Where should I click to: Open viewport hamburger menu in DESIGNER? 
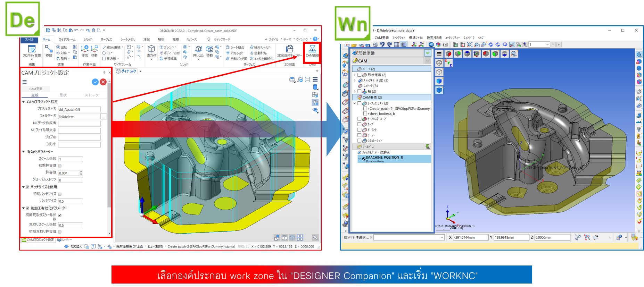coord(315,79)
